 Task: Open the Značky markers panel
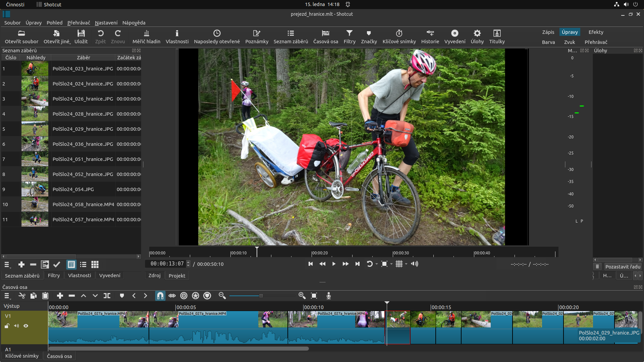click(x=369, y=36)
